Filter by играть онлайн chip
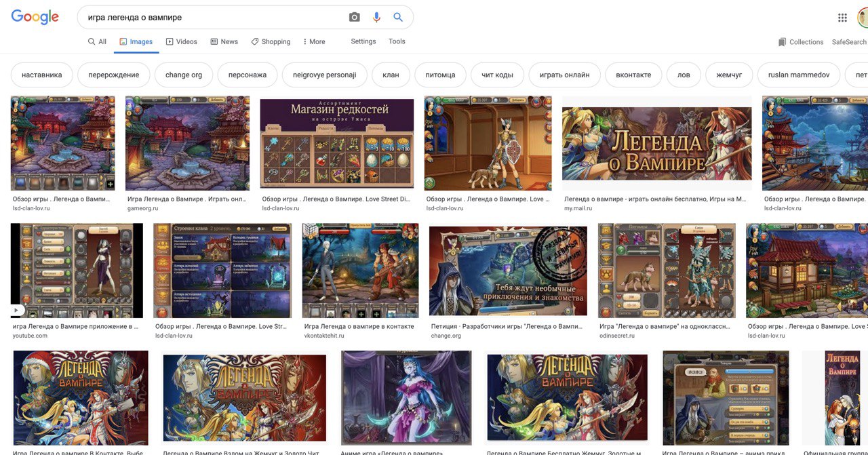Viewport: 868px width, 455px height. [x=564, y=75]
